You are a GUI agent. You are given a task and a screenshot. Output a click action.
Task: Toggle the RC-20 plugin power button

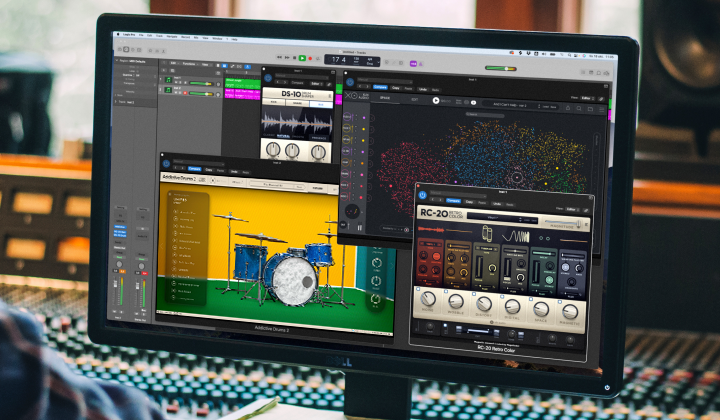tap(422, 195)
